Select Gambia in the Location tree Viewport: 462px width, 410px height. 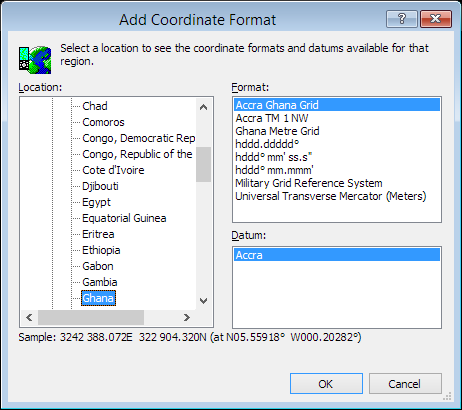pyautogui.click(x=100, y=282)
